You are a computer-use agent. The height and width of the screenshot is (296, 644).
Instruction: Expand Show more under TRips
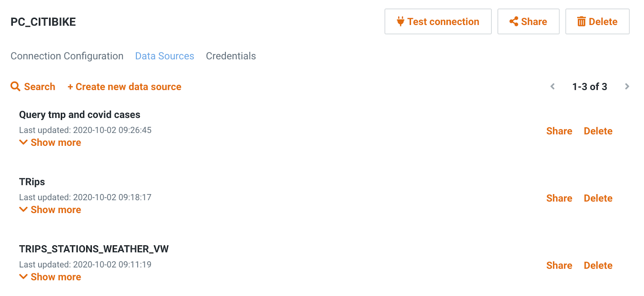pyautogui.click(x=50, y=210)
